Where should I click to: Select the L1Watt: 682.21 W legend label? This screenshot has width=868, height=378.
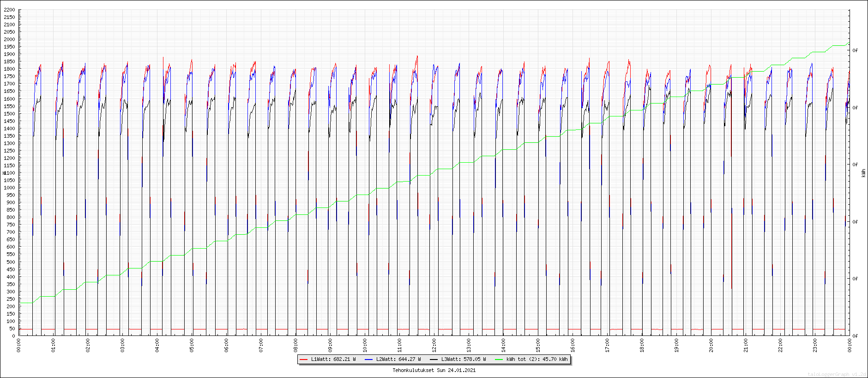tap(333, 359)
